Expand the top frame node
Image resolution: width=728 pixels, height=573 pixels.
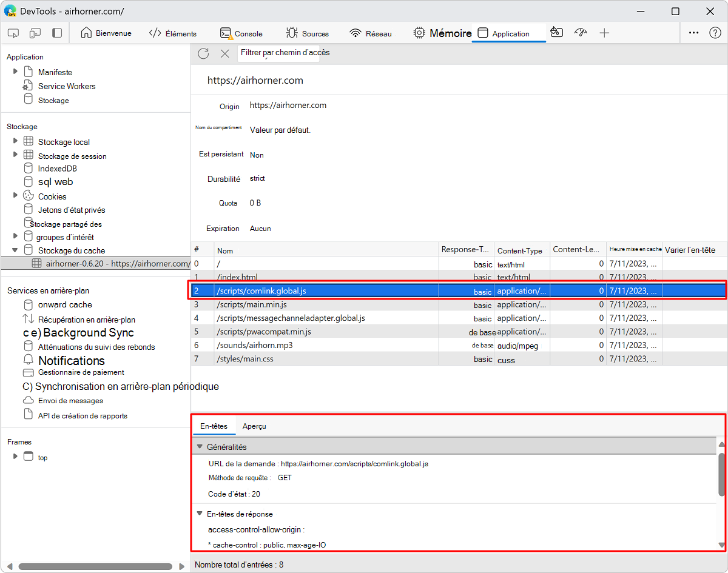16,456
